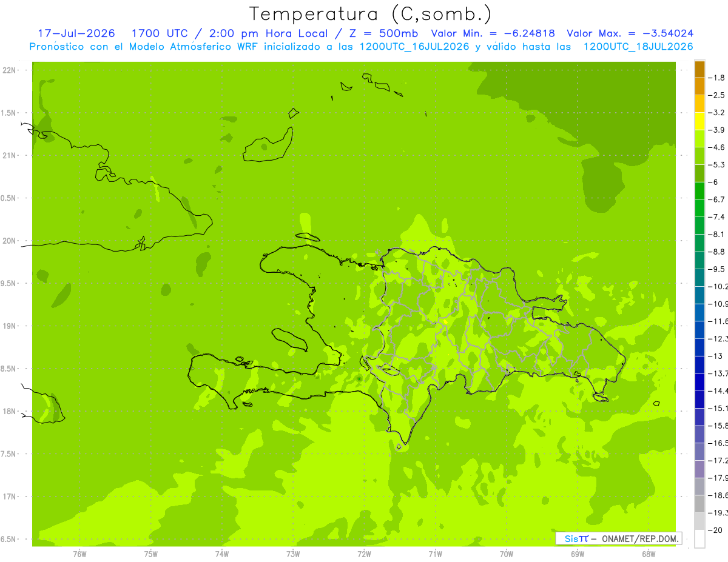Select the date text "17-Jul-2026"

coord(76,33)
